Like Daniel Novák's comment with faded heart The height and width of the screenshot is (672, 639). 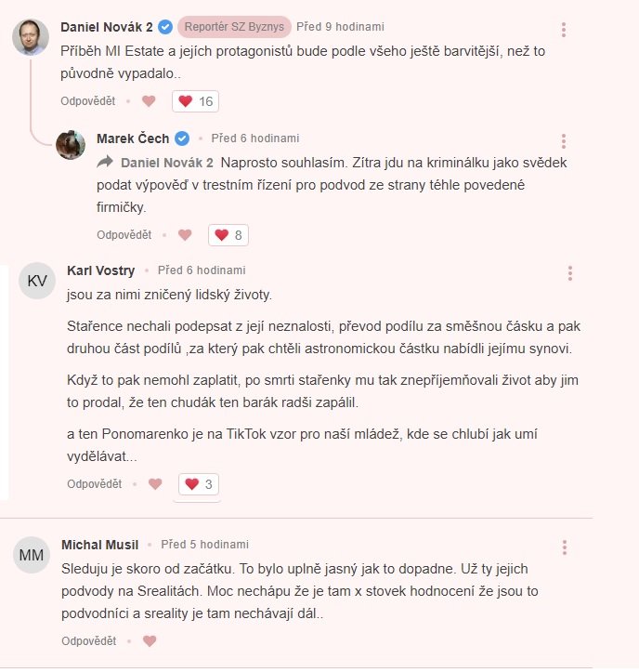[x=149, y=101]
